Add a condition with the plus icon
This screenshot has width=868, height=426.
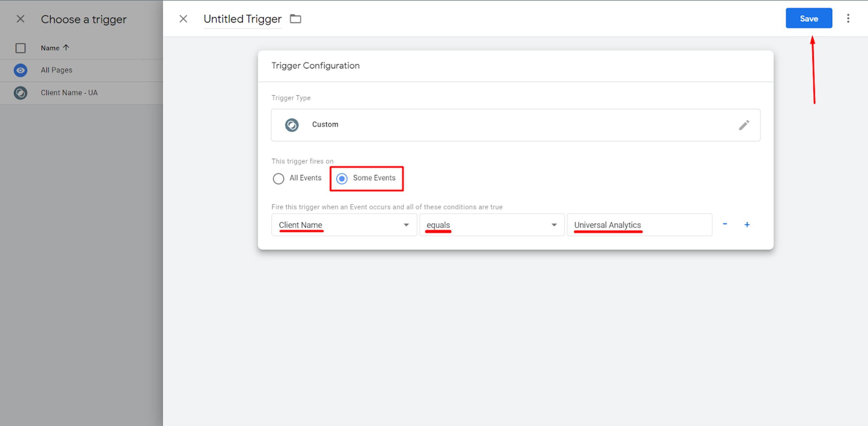[x=747, y=225]
